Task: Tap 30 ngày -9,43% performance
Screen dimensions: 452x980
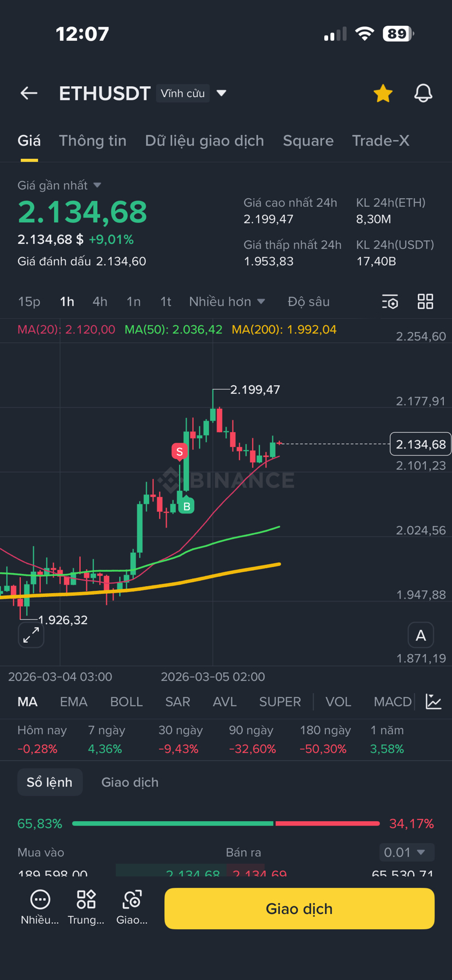Action: click(x=180, y=739)
